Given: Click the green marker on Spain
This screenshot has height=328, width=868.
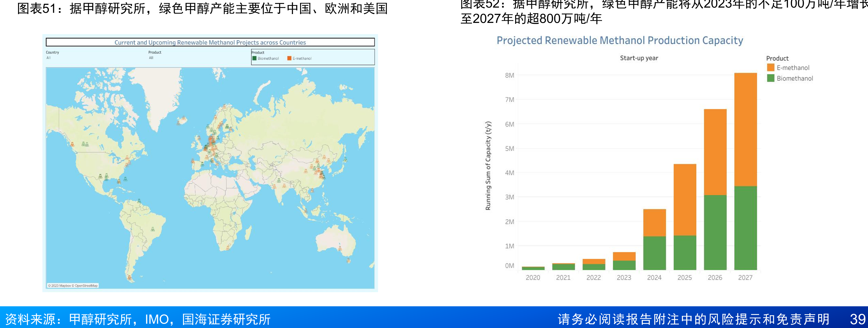Looking at the screenshot, I should click(202, 164).
